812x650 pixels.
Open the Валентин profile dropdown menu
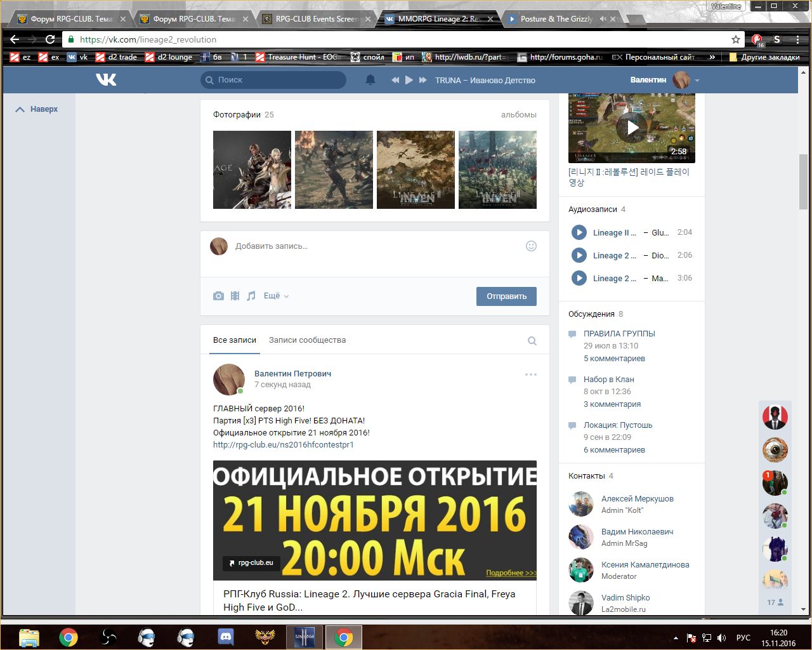point(697,81)
